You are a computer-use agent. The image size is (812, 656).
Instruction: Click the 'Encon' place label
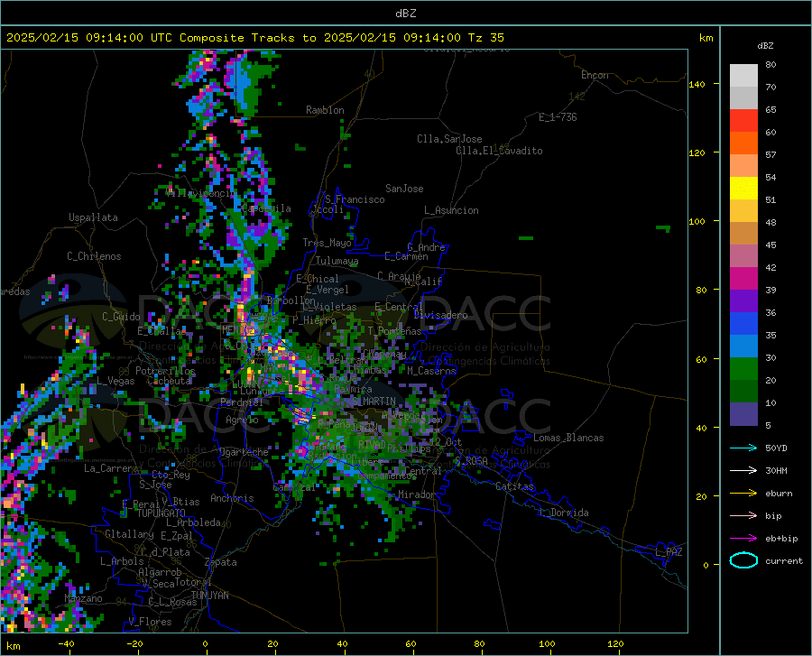pyautogui.click(x=595, y=75)
